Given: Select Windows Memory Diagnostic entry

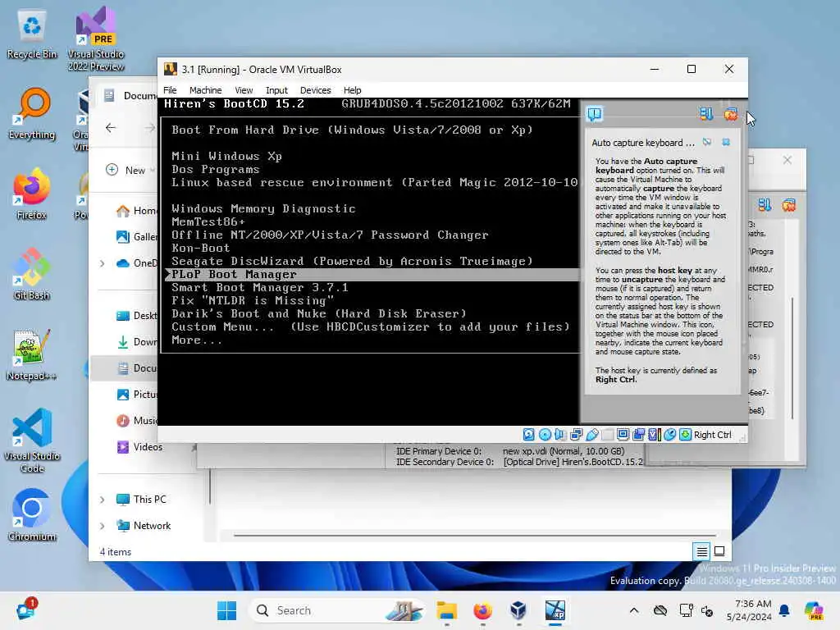Looking at the screenshot, I should tap(263, 208).
